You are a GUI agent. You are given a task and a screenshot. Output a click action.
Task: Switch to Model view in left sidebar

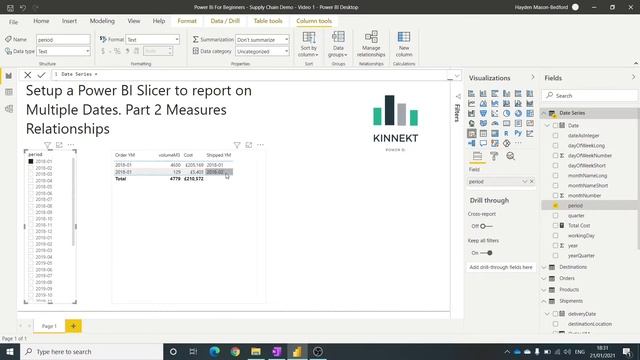(x=9, y=109)
